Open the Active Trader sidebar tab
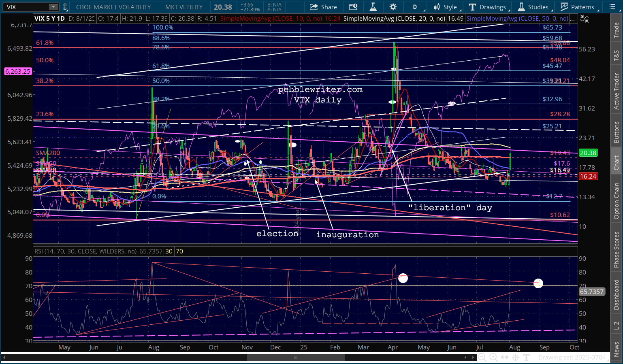The width and height of the screenshot is (623, 364). coord(616,91)
